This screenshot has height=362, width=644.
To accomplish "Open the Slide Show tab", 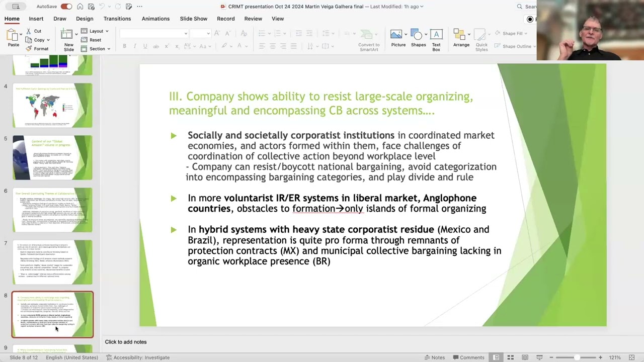I will [x=194, y=19].
